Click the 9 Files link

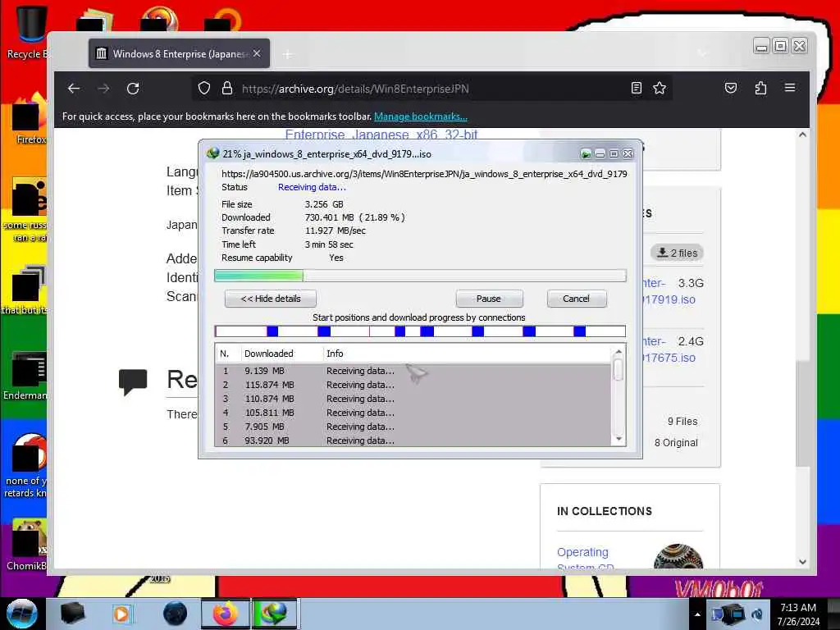tap(682, 422)
